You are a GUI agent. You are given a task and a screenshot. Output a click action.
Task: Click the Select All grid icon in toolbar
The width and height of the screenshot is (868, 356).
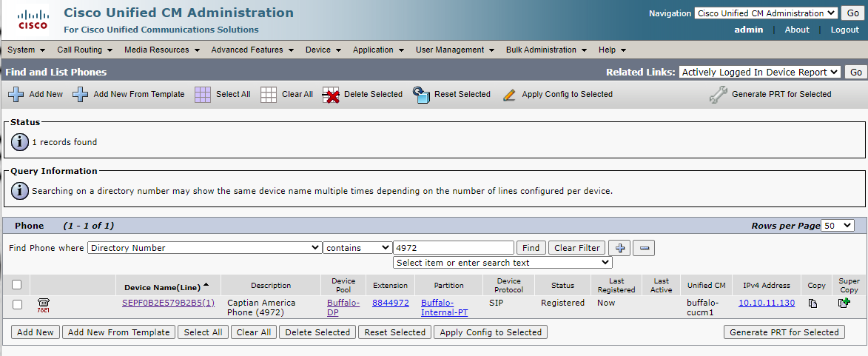point(203,95)
